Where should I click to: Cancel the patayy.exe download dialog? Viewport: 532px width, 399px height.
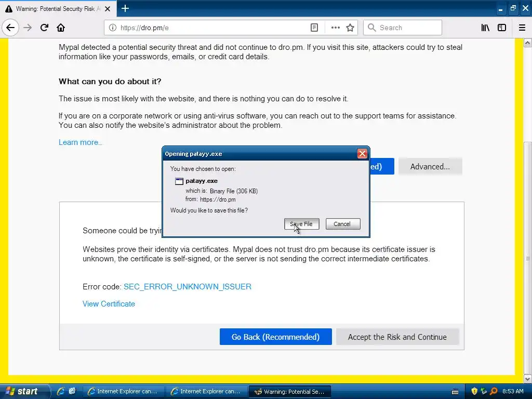[x=343, y=224]
